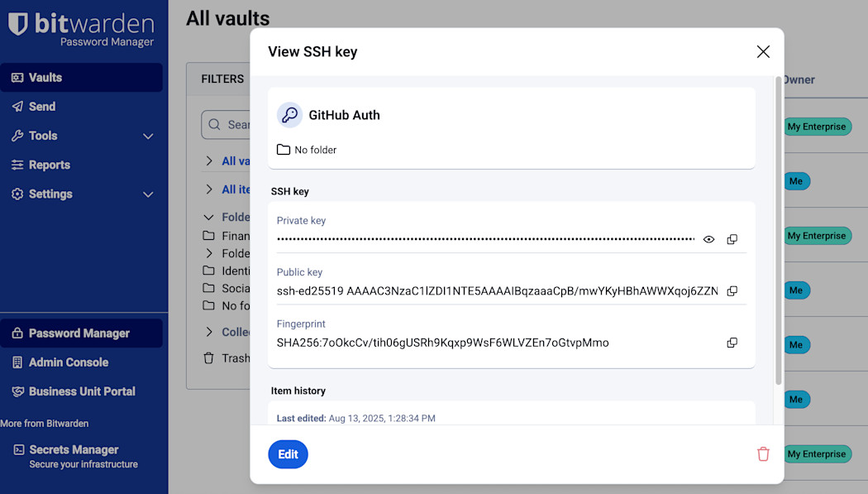Expand the Tools menu chevron
The width and height of the screenshot is (868, 494).
pos(149,136)
